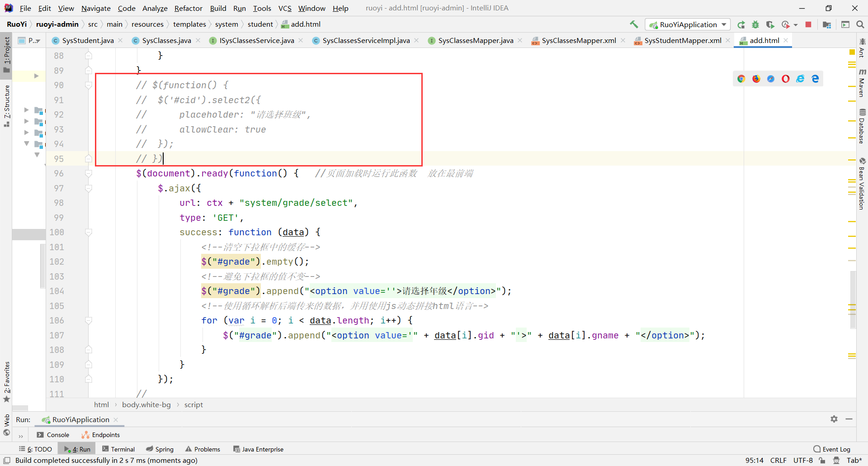868x466 pixels.
Task: Toggle the Project tool window sidebar
Action: (x=6, y=54)
